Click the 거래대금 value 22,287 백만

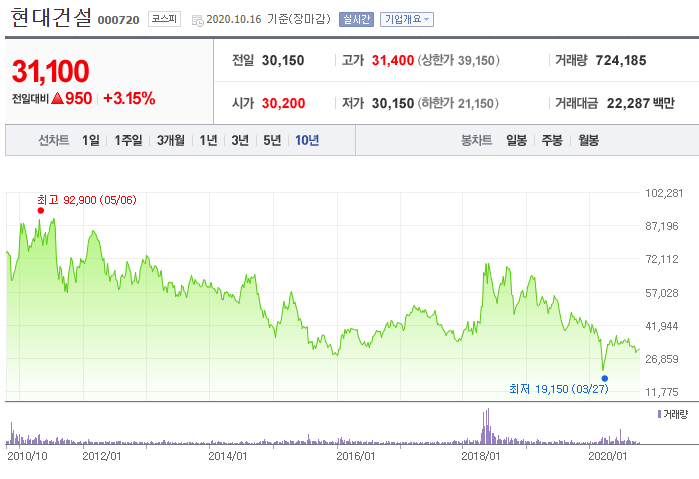pyautogui.click(x=641, y=103)
